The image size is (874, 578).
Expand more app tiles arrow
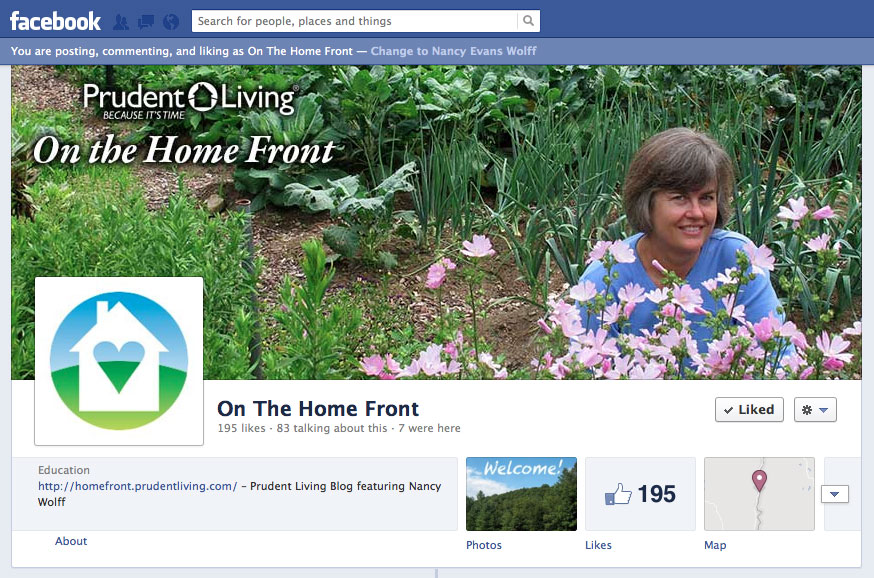834,494
